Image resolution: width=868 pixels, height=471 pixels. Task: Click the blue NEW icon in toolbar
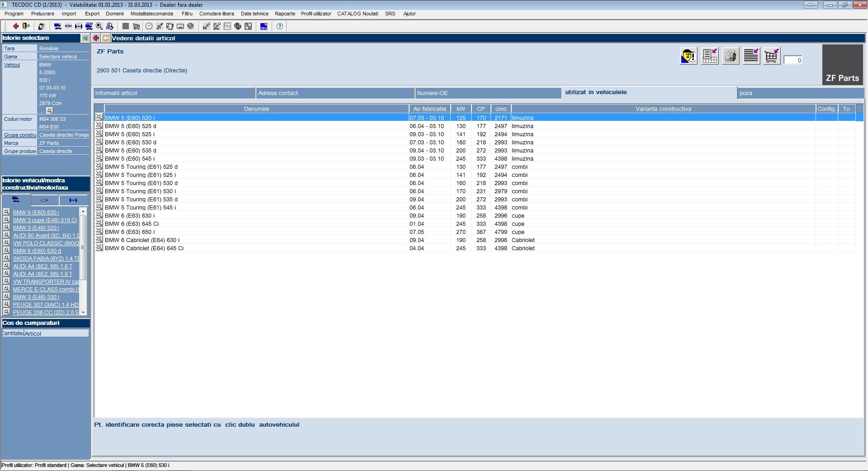(264, 26)
